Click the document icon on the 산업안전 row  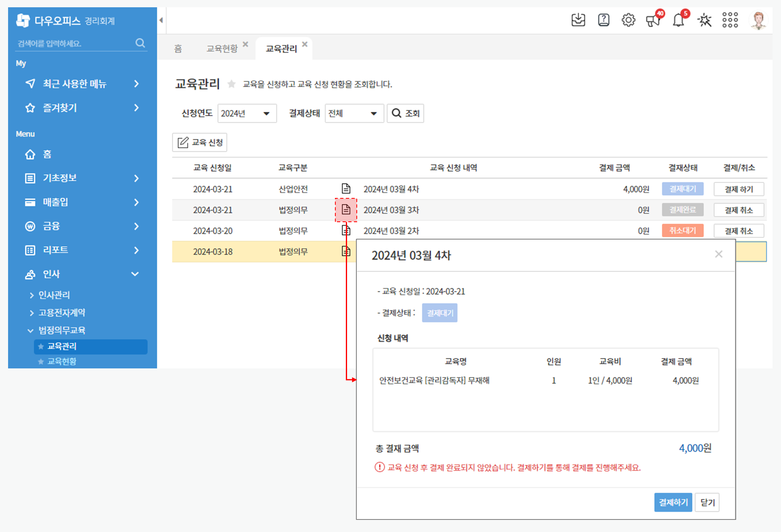point(346,188)
